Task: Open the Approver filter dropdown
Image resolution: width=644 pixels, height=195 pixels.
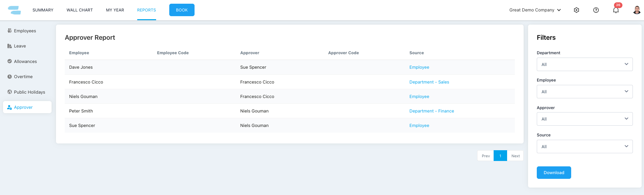Action: [x=584, y=119]
